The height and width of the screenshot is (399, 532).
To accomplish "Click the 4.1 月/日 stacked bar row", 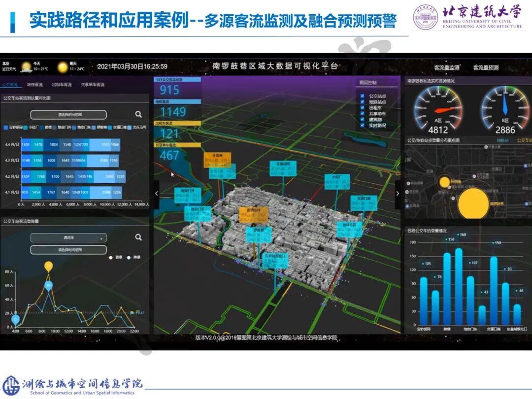I will [71, 193].
